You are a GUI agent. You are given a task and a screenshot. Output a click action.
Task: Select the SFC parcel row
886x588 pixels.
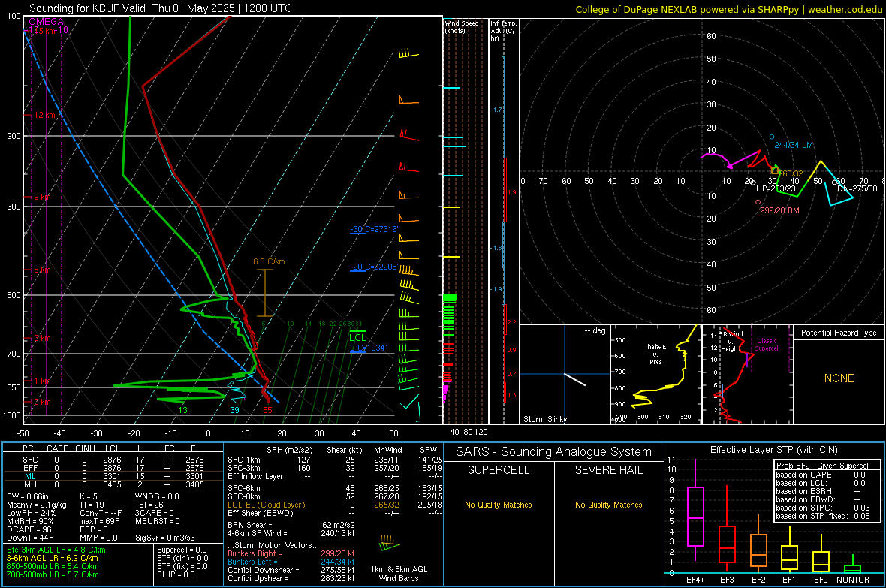point(113,460)
